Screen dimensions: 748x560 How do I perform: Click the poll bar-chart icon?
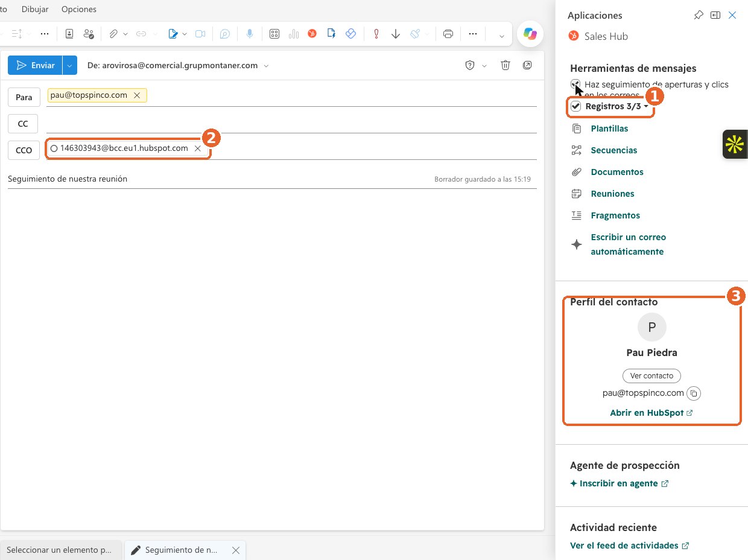pos(294,34)
